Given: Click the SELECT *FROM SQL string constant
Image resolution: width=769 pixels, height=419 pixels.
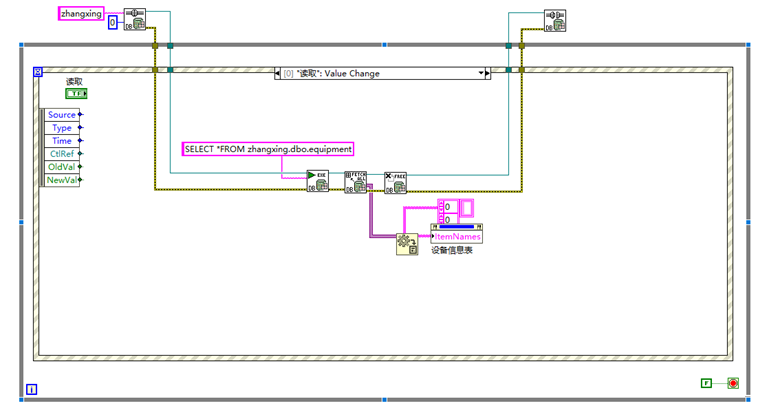Looking at the screenshot, I should 268,149.
